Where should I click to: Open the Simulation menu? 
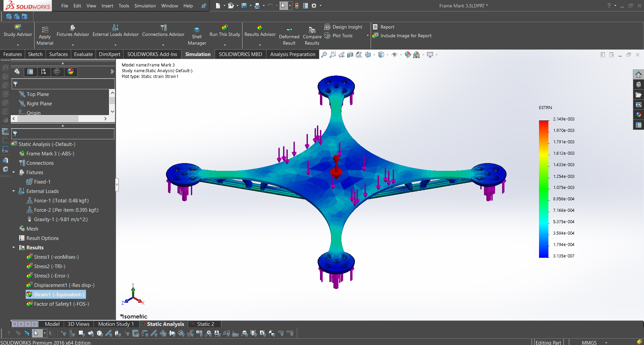pyautogui.click(x=145, y=6)
